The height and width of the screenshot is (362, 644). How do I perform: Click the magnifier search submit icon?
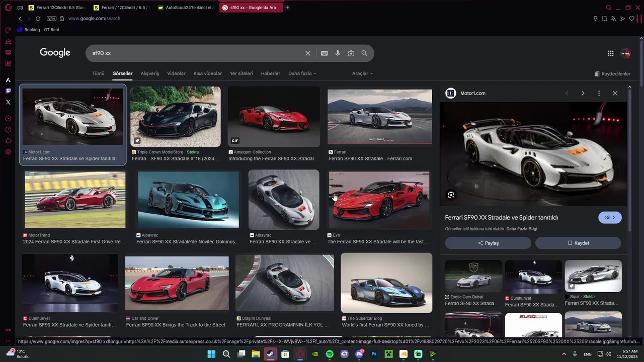[364, 53]
